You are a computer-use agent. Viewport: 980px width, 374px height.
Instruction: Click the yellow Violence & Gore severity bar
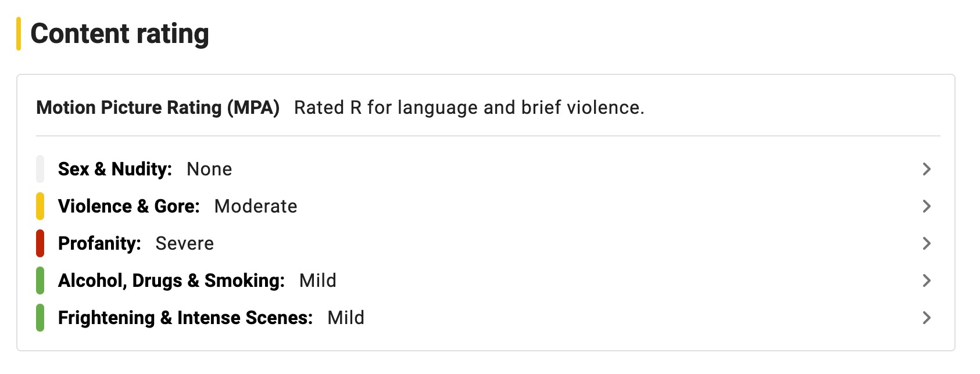40,206
